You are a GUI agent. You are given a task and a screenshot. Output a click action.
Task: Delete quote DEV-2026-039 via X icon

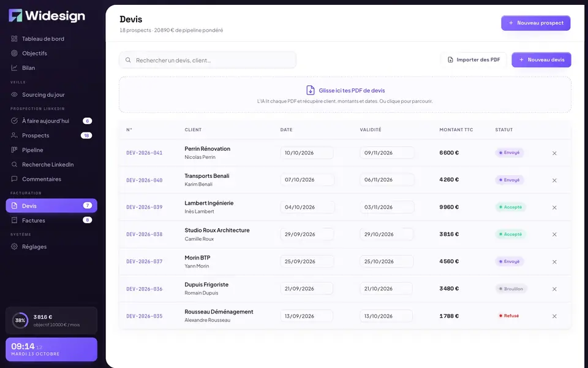click(554, 207)
